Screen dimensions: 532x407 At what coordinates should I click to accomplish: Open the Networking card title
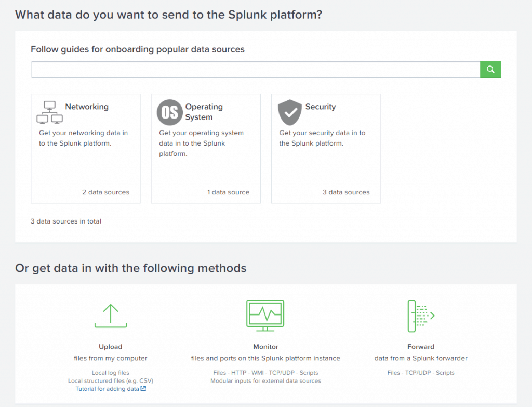point(87,107)
